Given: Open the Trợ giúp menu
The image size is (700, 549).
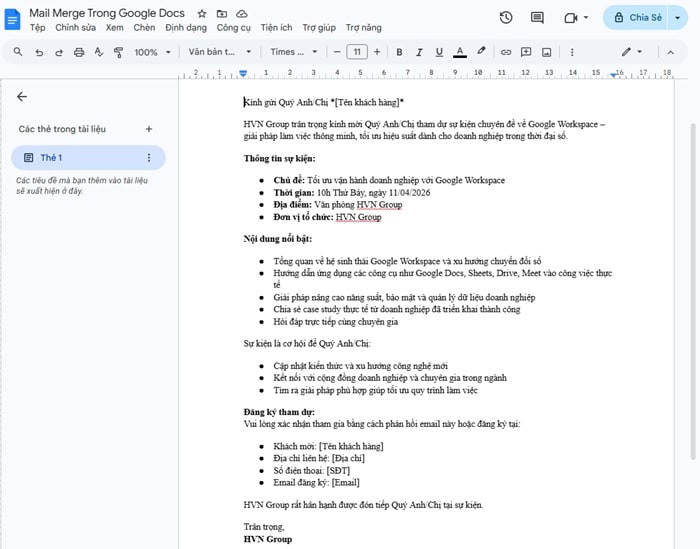Looking at the screenshot, I should [x=319, y=28].
